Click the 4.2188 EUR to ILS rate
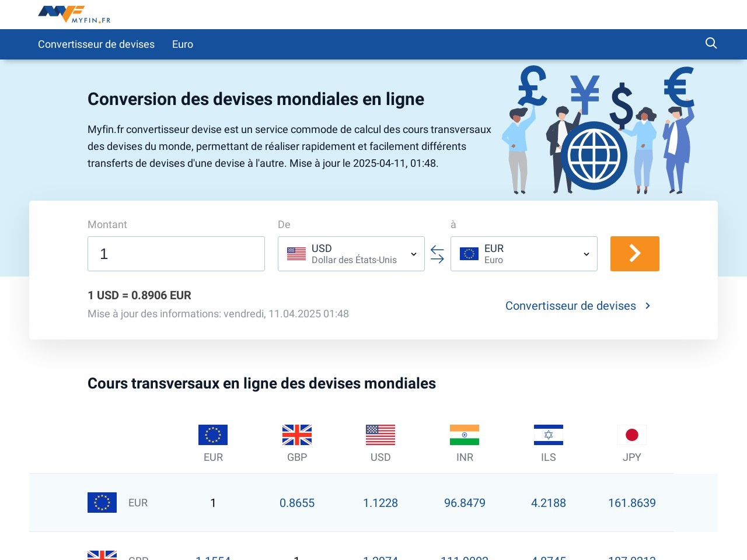Image resolution: width=747 pixels, height=560 pixels. [x=549, y=503]
